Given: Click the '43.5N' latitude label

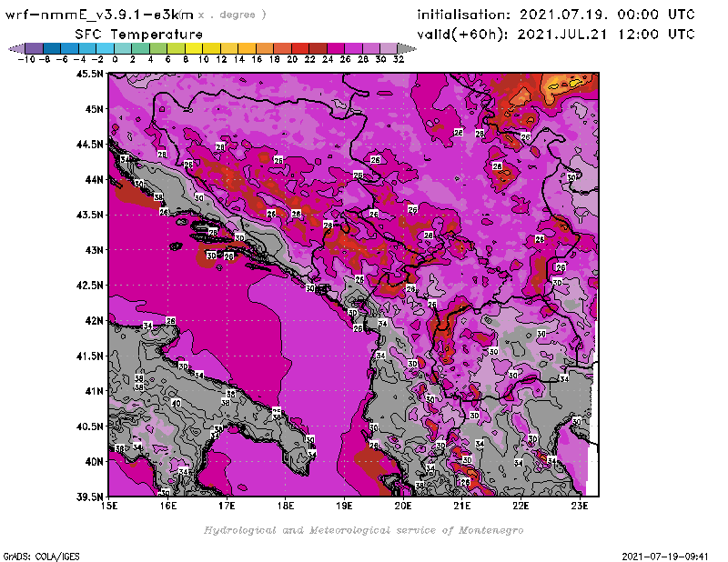Looking at the screenshot, I should tap(89, 215).
